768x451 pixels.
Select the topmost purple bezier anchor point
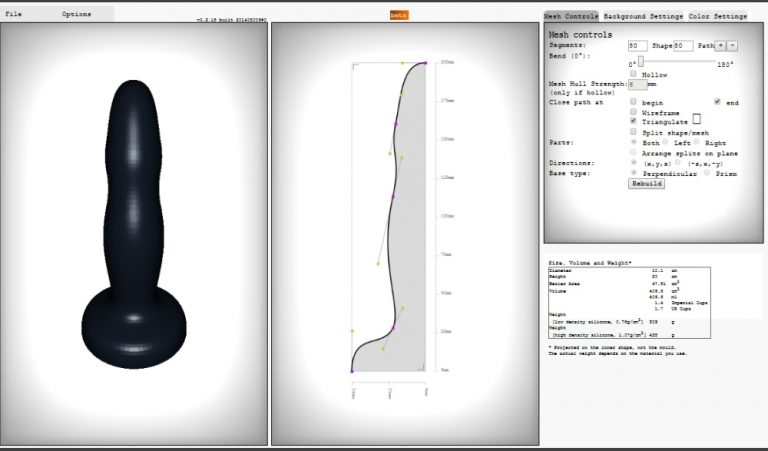[426, 62]
